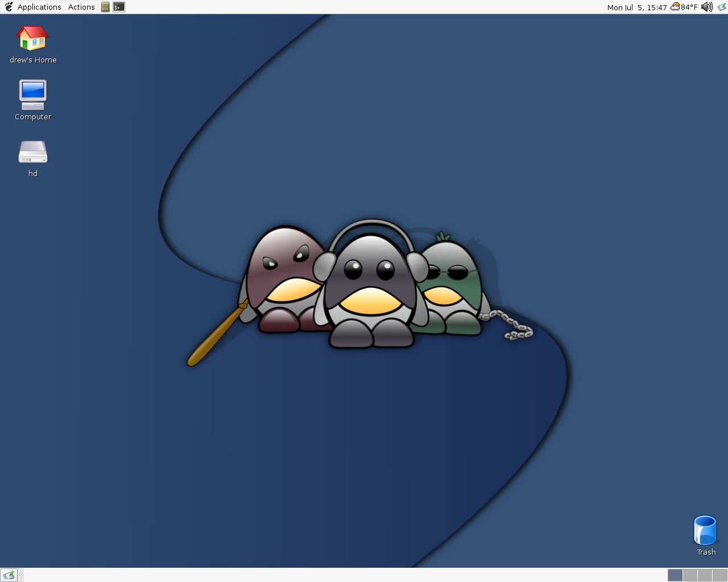Viewport: 728px width, 582px height.
Task: Open the weather applet showing 84°F
Action: tap(684, 7)
